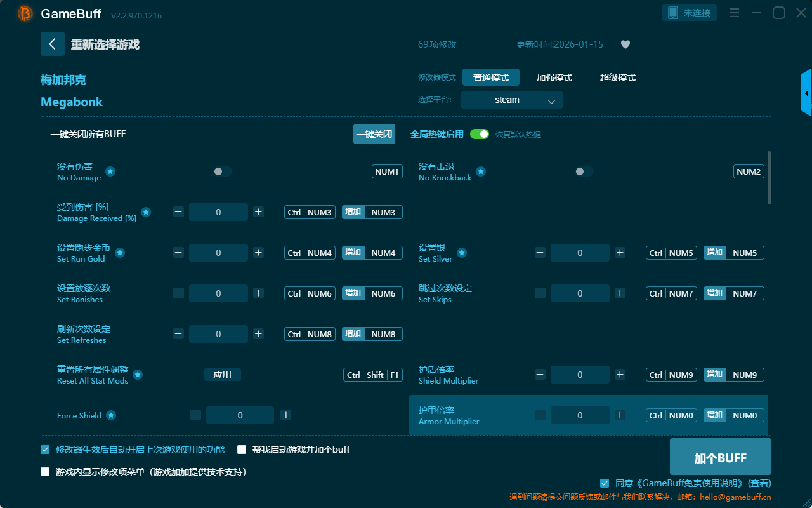
Task: Click the star icon beside No Knockback
Action: pyautogui.click(x=481, y=171)
